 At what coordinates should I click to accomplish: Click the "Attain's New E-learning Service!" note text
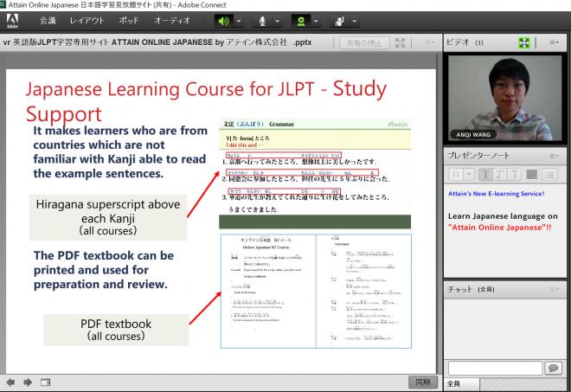tap(497, 194)
